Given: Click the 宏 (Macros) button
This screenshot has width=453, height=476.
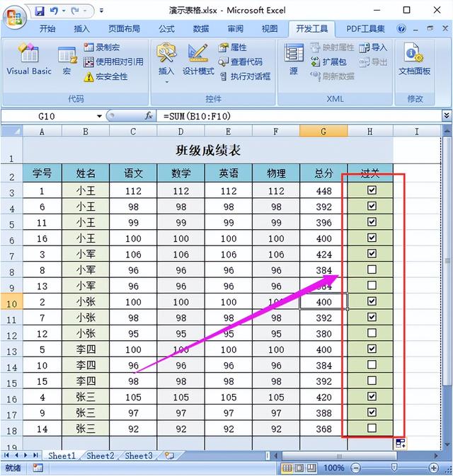Looking at the screenshot, I should pos(67,59).
